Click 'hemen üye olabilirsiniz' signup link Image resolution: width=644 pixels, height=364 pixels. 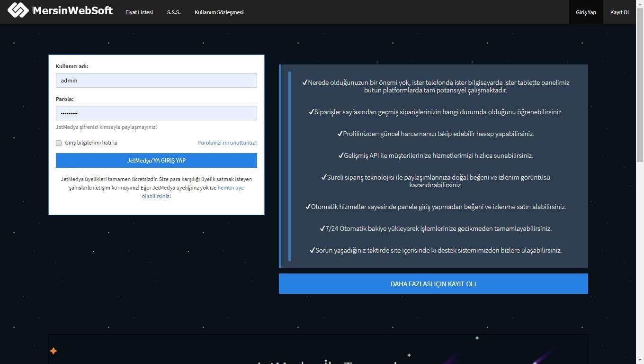pos(231,187)
